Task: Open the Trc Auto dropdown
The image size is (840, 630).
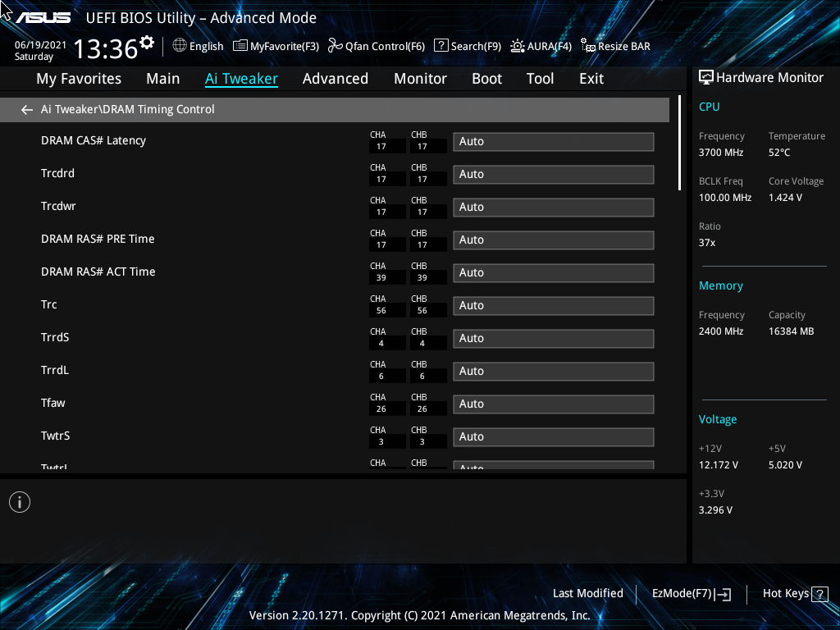Action: click(x=553, y=305)
